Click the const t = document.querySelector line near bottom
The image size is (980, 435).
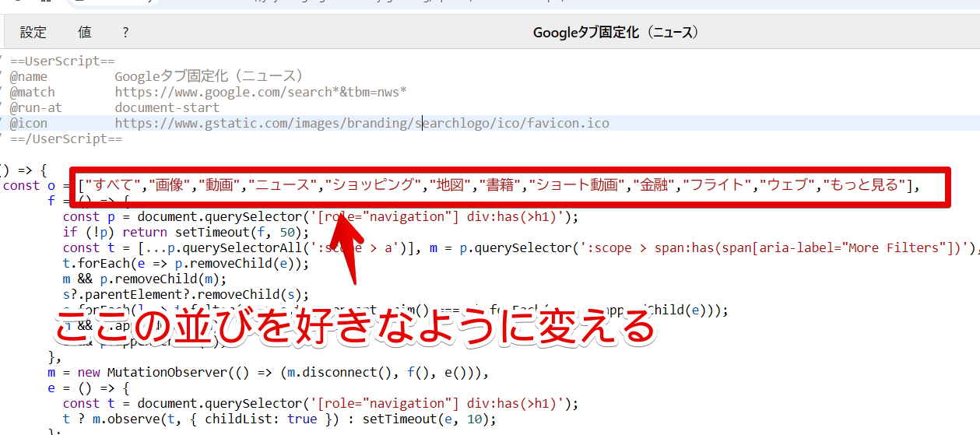point(321,403)
